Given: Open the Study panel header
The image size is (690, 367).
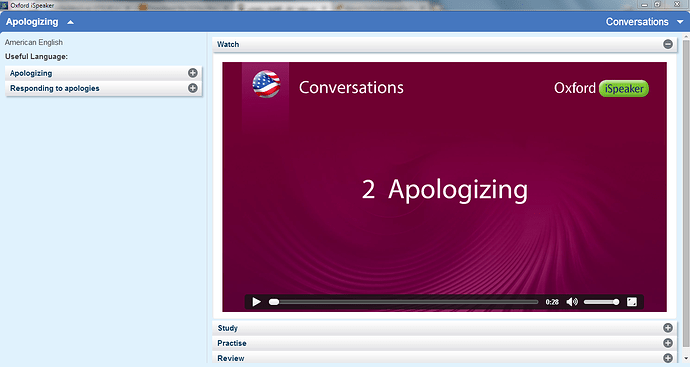Looking at the screenshot, I should (x=445, y=328).
